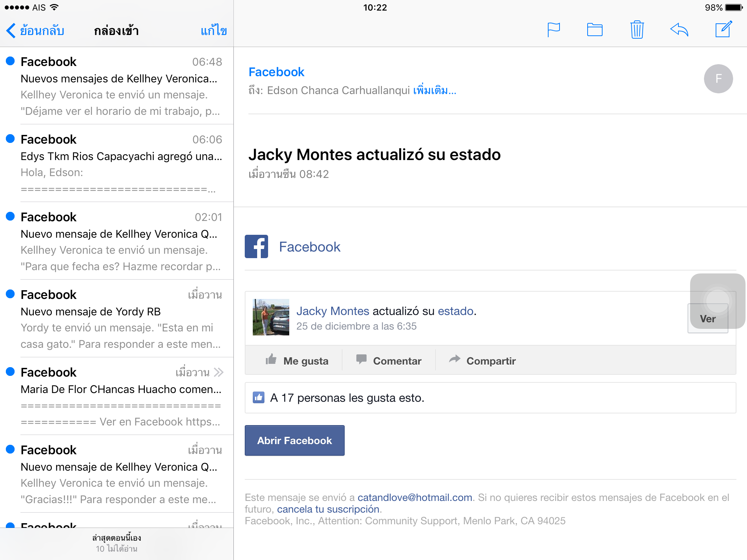
Task: Tap the Comentar label
Action: (397, 361)
